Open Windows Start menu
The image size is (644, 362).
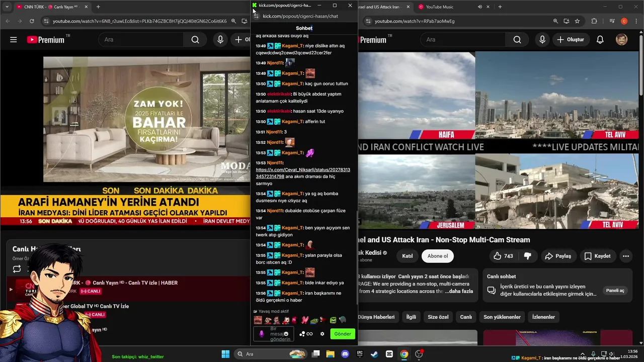pos(225,354)
